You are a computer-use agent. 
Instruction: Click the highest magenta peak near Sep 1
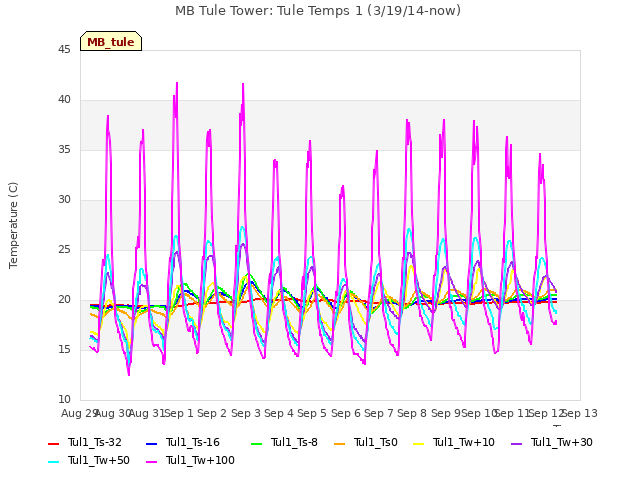click(177, 83)
